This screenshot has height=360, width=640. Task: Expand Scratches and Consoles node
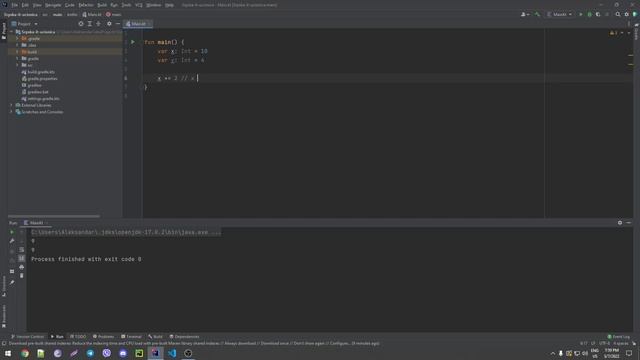point(11,111)
